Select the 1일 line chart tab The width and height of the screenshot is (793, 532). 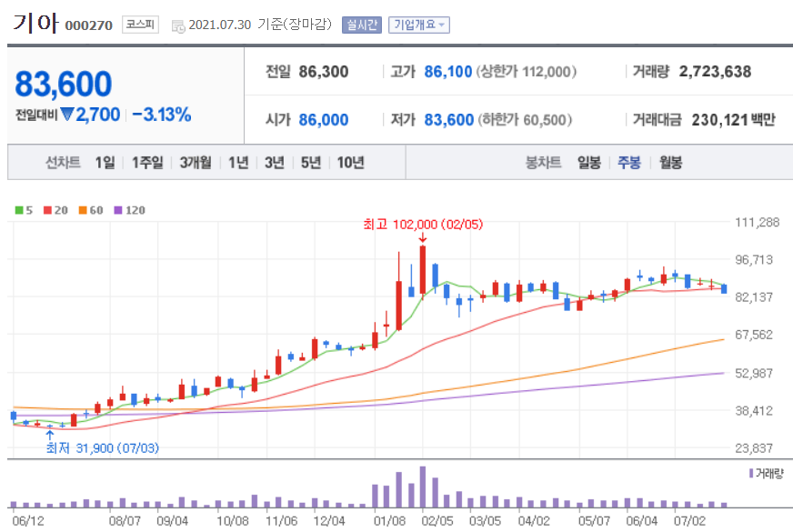tap(105, 163)
